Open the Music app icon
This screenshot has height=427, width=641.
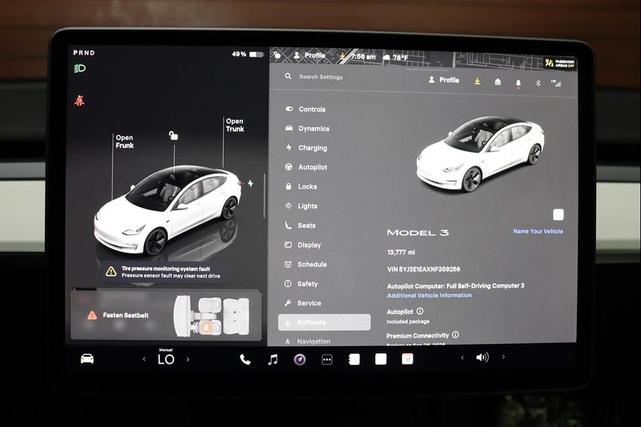coord(273,360)
